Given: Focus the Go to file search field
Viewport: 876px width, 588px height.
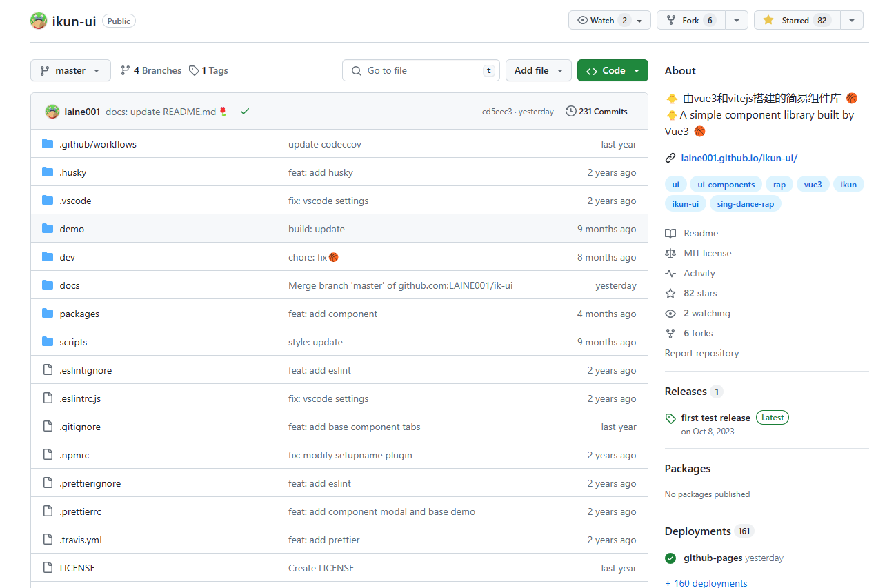Looking at the screenshot, I should pos(421,70).
